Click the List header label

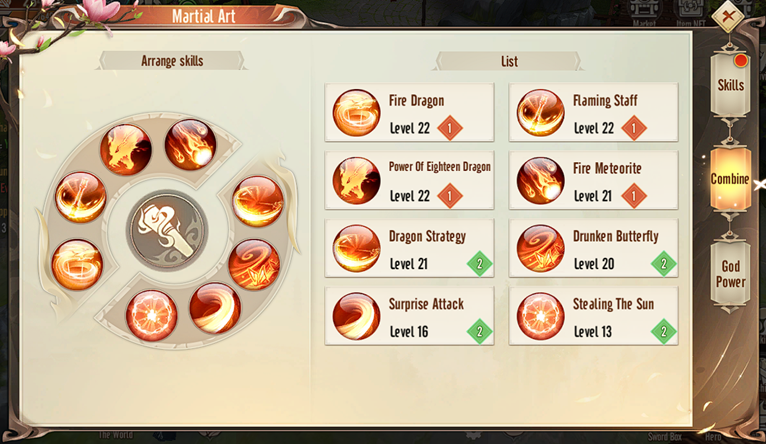click(x=509, y=62)
